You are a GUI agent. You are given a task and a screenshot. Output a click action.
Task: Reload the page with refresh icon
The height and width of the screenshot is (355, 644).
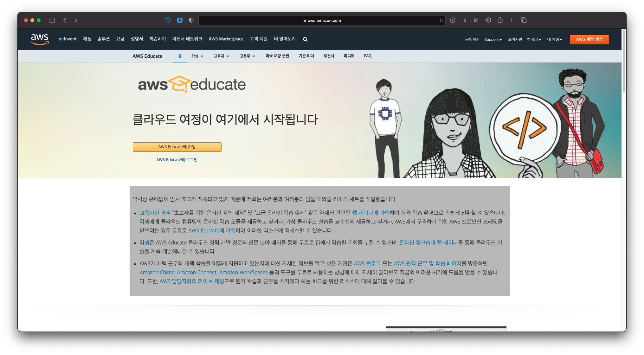[x=441, y=20]
